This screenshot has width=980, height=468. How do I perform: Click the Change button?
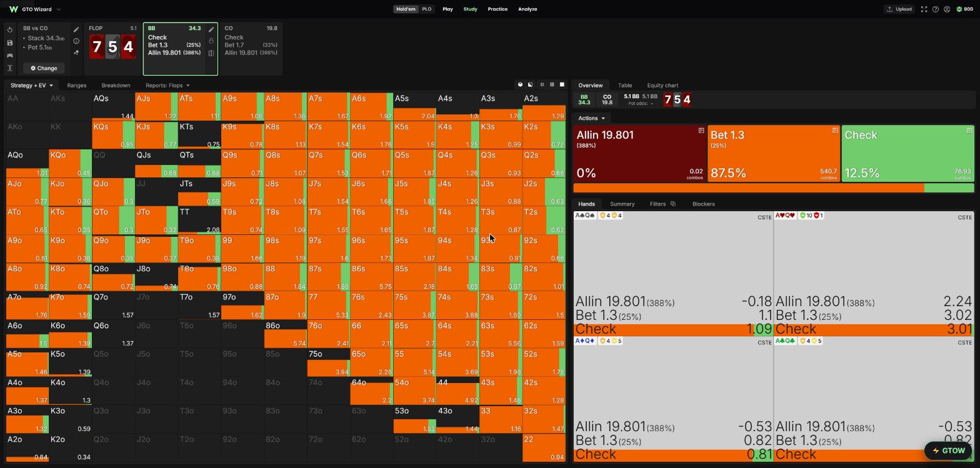click(x=44, y=68)
